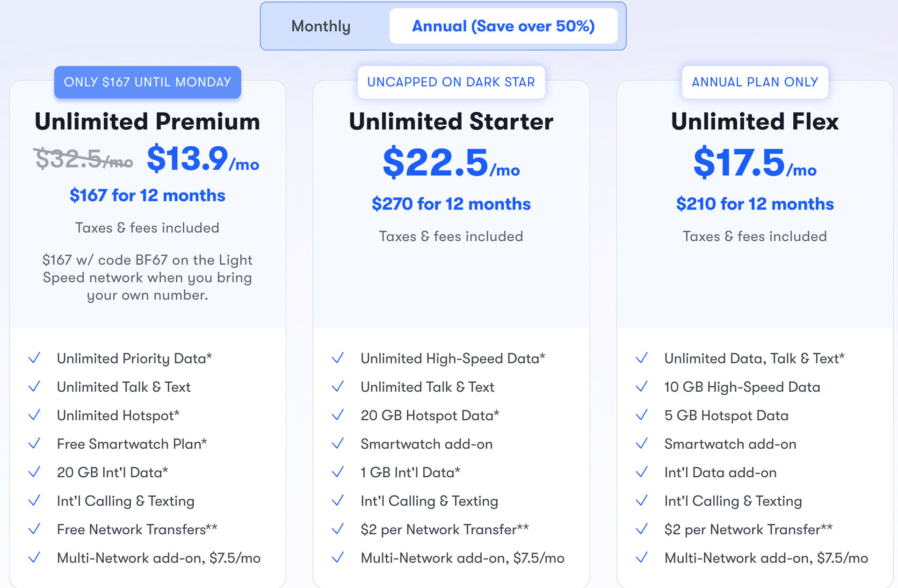Image resolution: width=898 pixels, height=588 pixels.
Task: Click checkmark beside Free Network Transfers
Action: pyautogui.click(x=34, y=530)
